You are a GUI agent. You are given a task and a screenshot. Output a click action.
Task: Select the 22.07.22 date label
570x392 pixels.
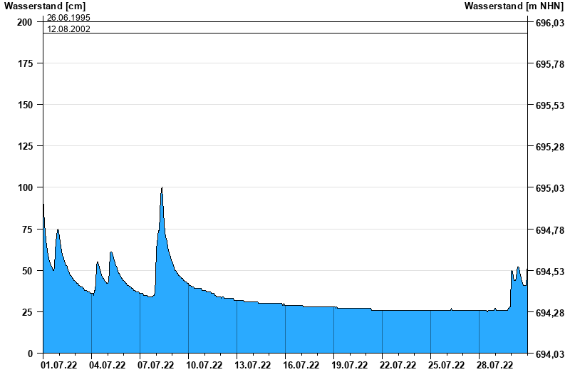pyautogui.click(x=398, y=366)
